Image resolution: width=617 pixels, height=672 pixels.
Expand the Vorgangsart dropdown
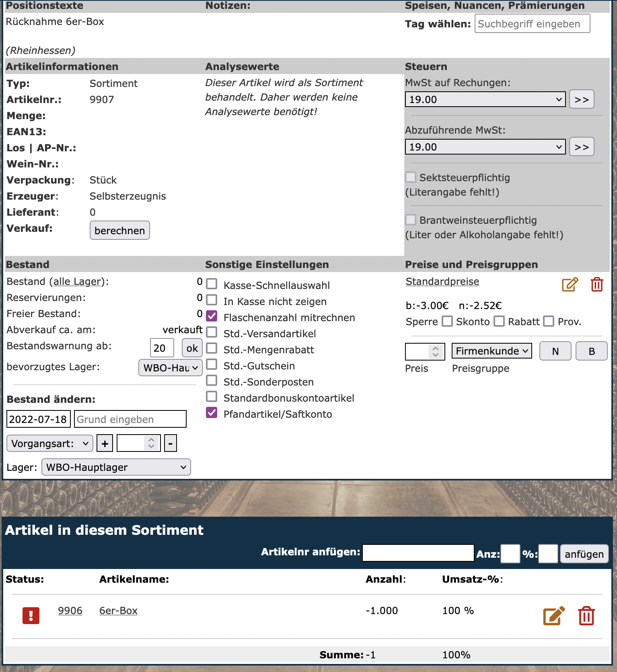click(50, 443)
